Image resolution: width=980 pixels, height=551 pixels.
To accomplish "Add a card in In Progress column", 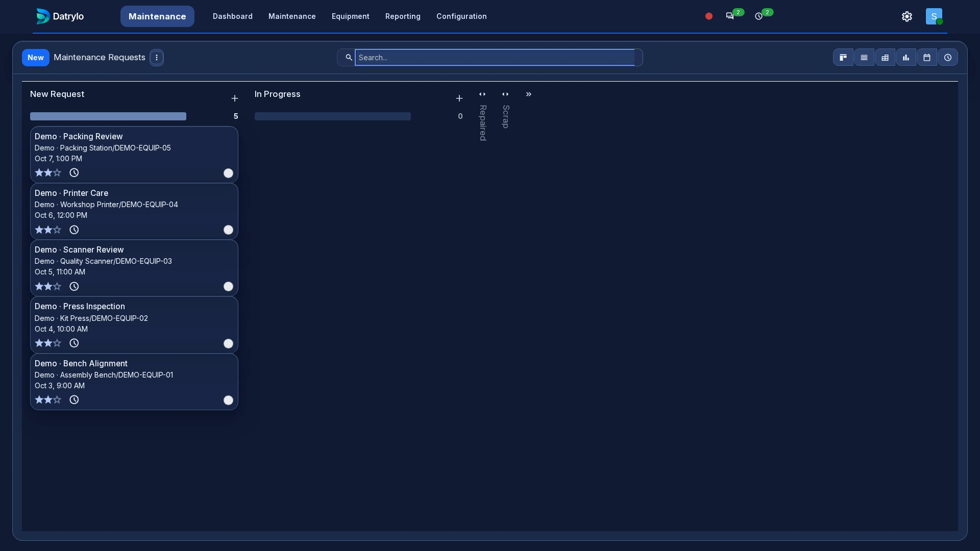I will tap(459, 98).
